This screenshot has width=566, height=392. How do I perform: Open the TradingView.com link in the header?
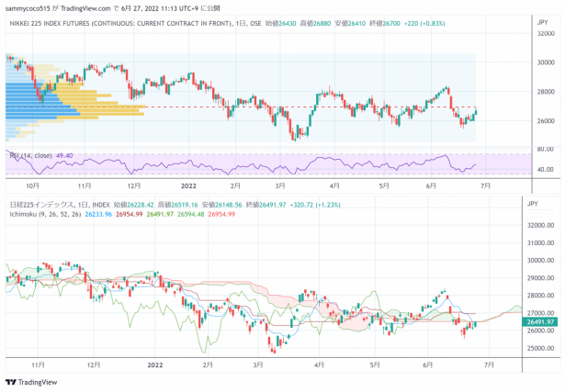click(x=85, y=8)
